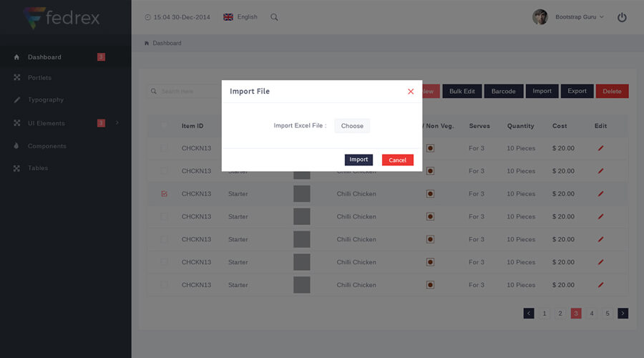Image resolution: width=644 pixels, height=358 pixels.
Task: Click the UK flag language icon
Action: pos(228,17)
